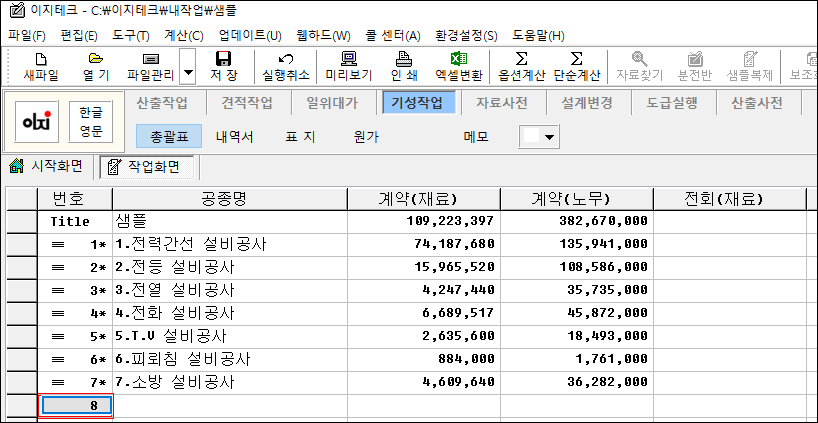Open the 메모 color dropdown
This screenshot has width=818, height=423.
click(x=539, y=136)
